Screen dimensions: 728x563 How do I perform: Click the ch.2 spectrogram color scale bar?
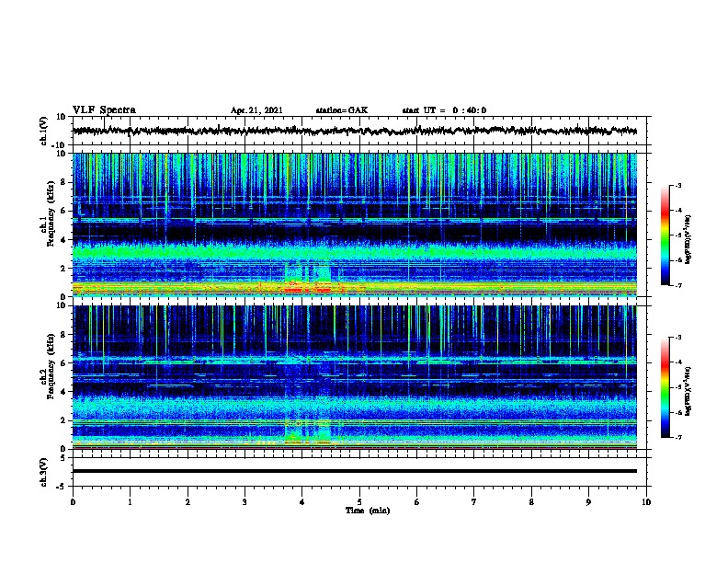click(x=665, y=387)
